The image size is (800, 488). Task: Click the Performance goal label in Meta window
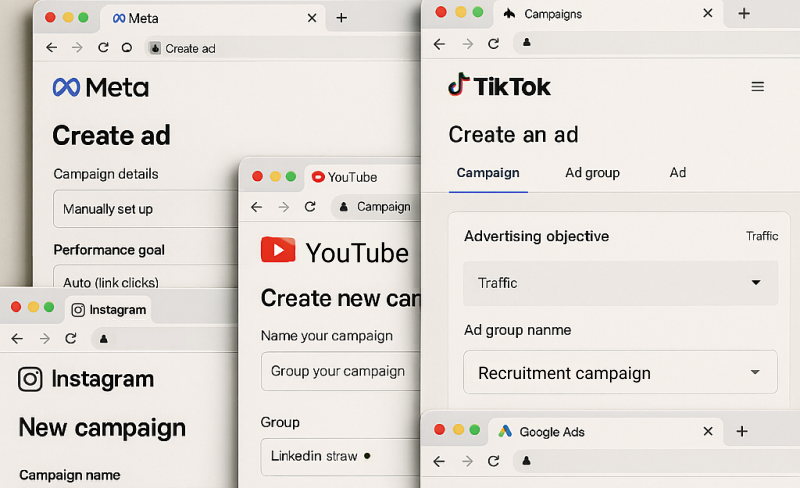109,250
